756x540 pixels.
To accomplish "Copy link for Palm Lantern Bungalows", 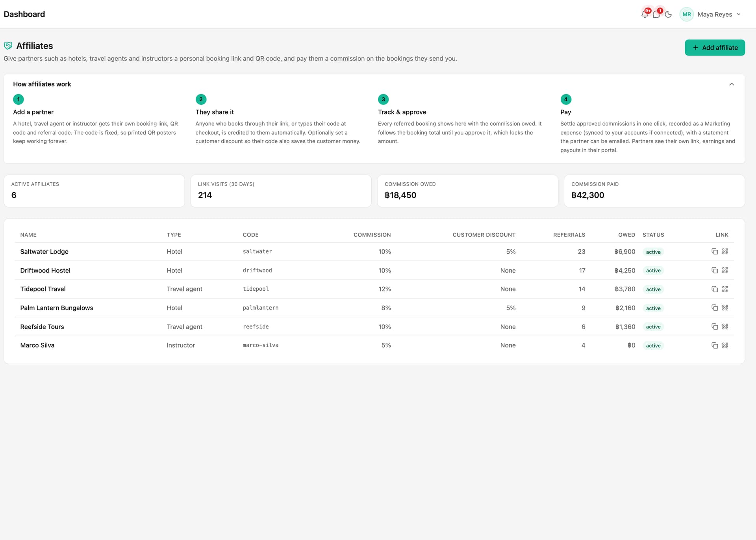I will 715,308.
